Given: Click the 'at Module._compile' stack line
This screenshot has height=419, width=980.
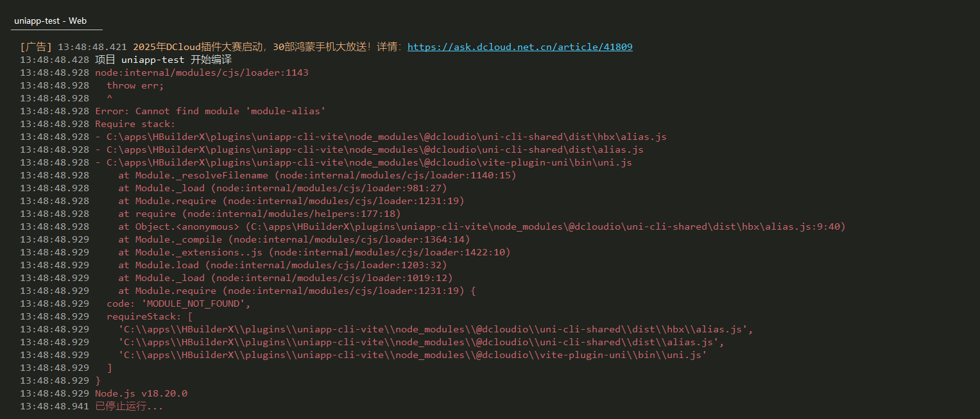Looking at the screenshot, I should pos(294,239).
